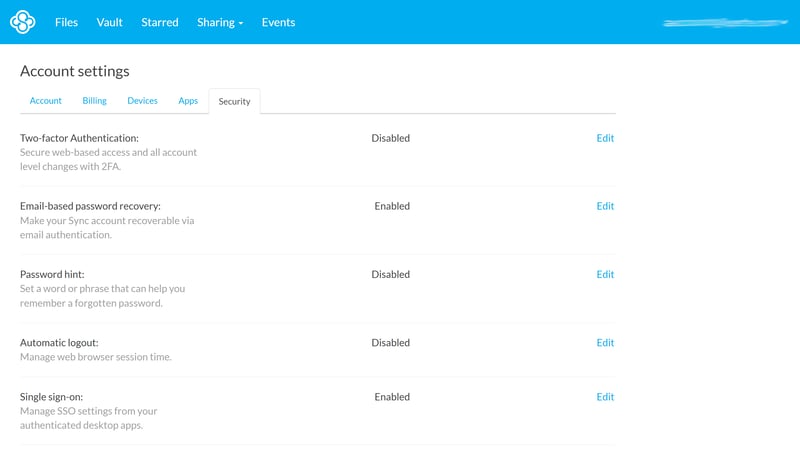The width and height of the screenshot is (800, 450).
Task: Switch to the Apps tab
Action: pos(188,101)
